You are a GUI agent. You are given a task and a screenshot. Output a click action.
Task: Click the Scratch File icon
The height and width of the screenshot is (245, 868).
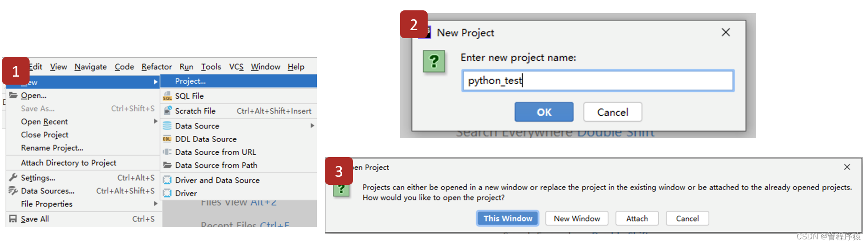167,111
